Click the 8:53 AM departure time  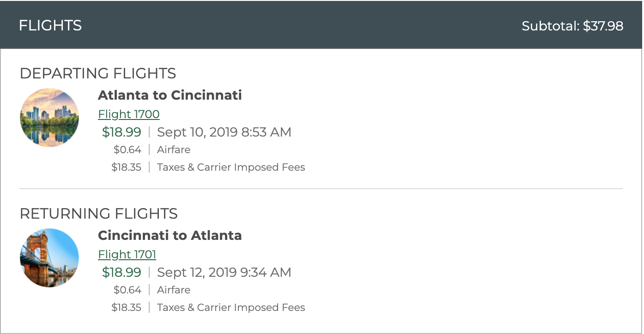click(x=271, y=132)
